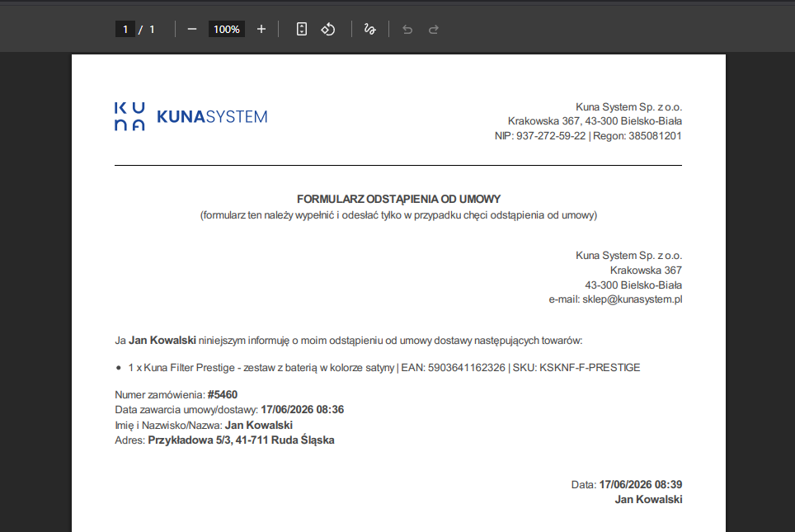Screen dimensions: 795x532
Task: Select the draw annotation tool
Action: pos(370,30)
